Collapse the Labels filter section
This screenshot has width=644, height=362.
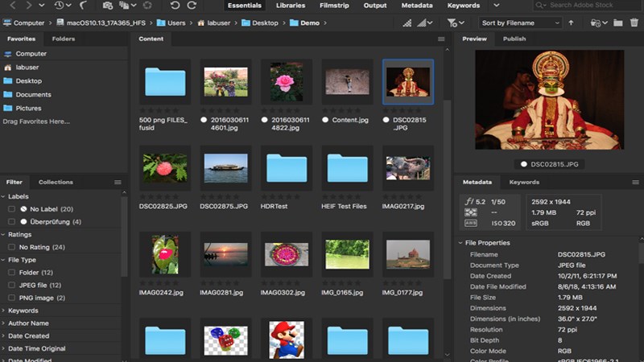click(x=3, y=196)
